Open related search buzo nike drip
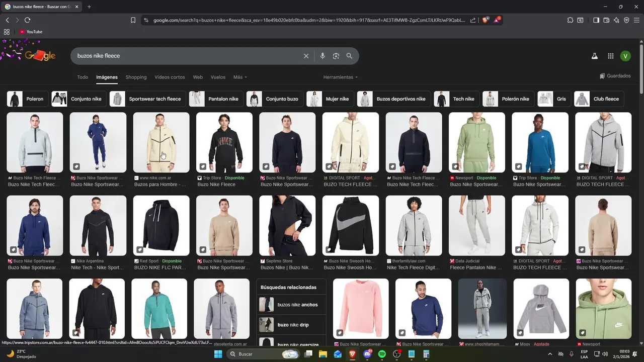 (x=291, y=325)
